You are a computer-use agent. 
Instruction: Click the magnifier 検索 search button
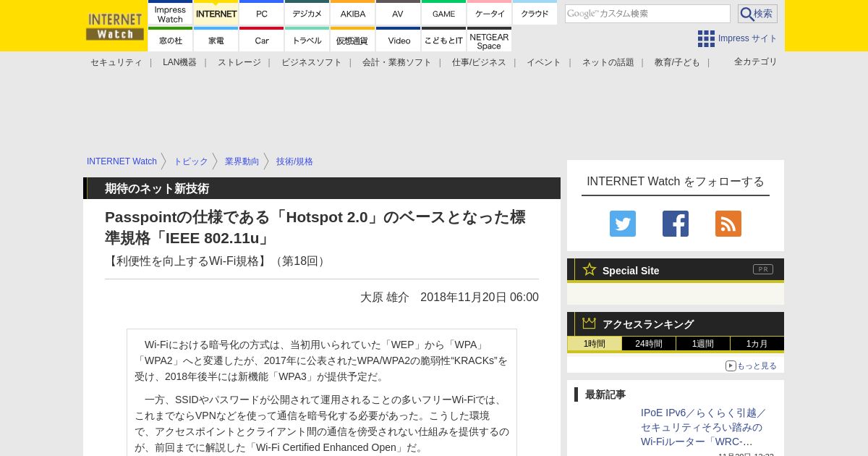757,14
